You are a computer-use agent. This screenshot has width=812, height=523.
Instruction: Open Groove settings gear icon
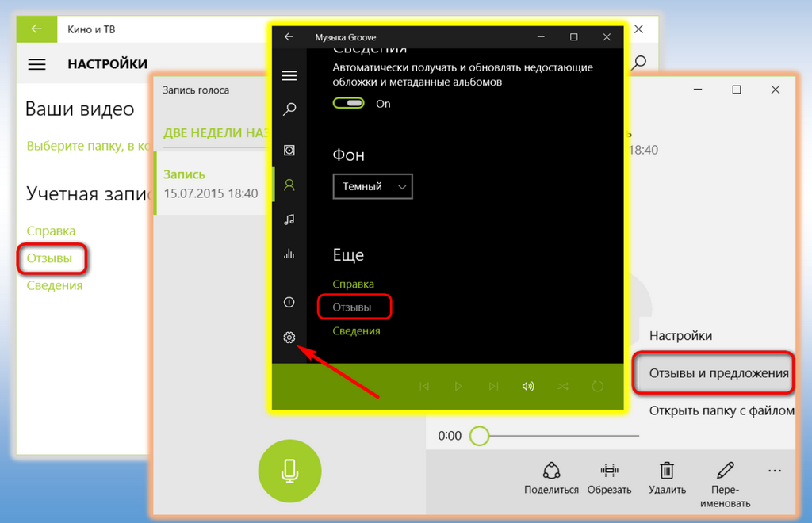[289, 338]
